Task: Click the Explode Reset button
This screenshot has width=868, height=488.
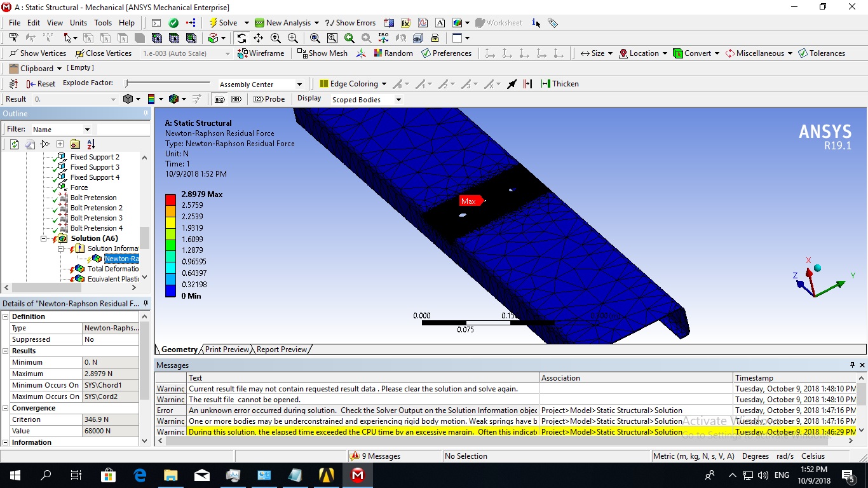Action: 41,84
